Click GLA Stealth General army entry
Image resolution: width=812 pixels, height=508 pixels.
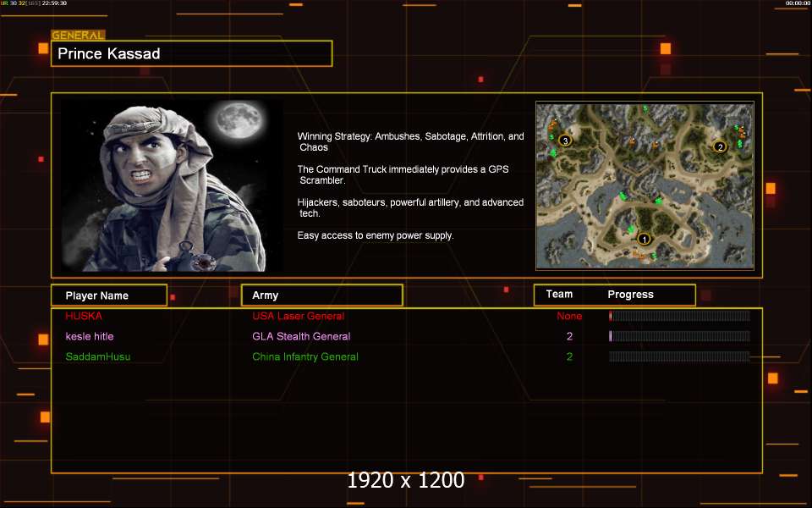(301, 336)
